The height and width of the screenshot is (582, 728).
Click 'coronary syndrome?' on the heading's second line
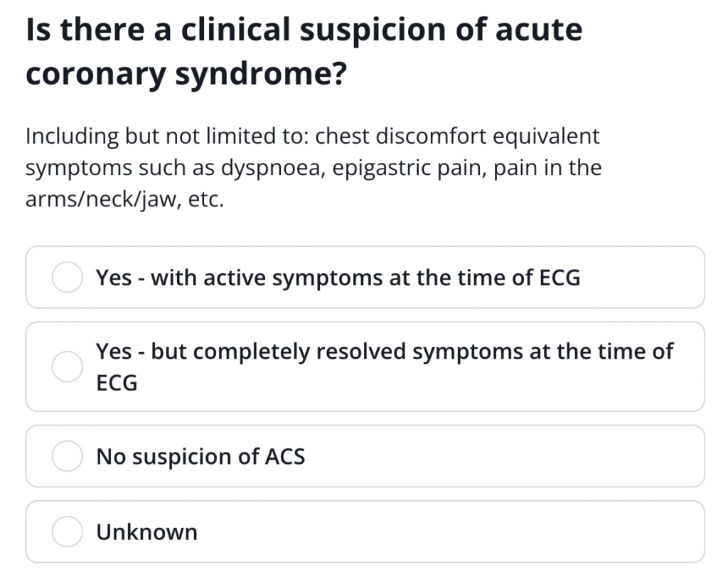coord(186,75)
